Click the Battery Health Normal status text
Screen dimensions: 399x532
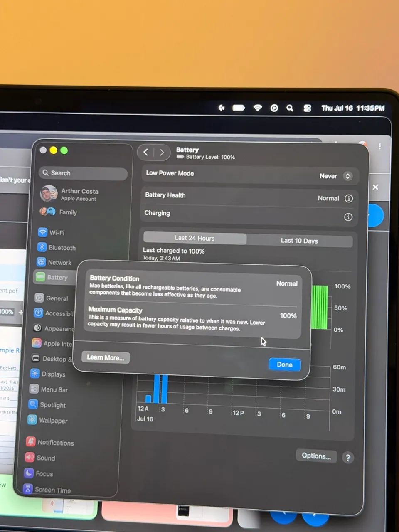tap(328, 198)
